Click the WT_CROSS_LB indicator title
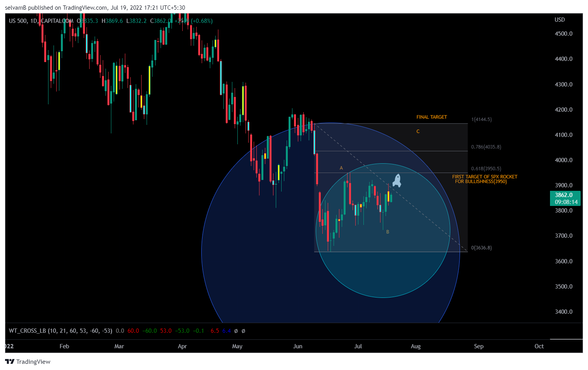The image size is (588, 370). (61, 331)
